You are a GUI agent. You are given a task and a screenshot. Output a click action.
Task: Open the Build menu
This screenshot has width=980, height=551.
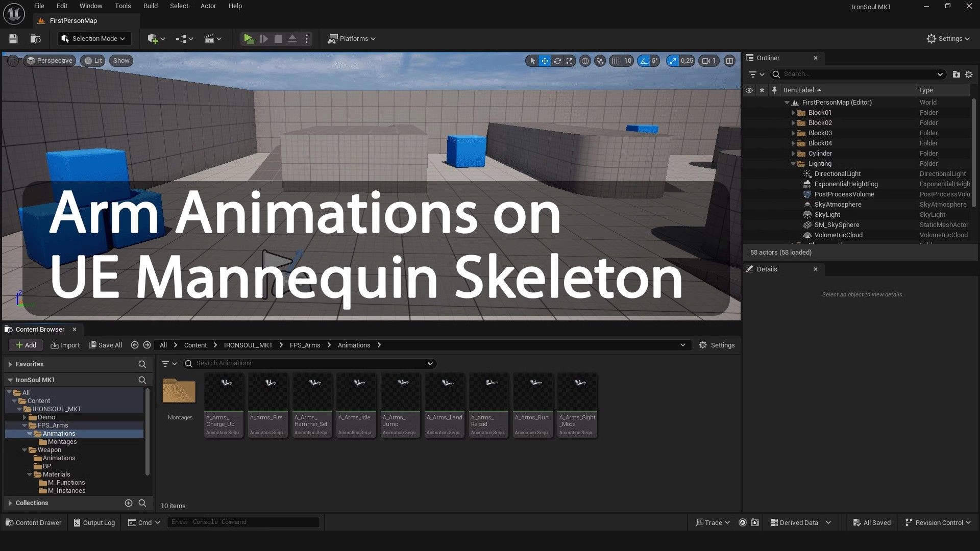150,6
